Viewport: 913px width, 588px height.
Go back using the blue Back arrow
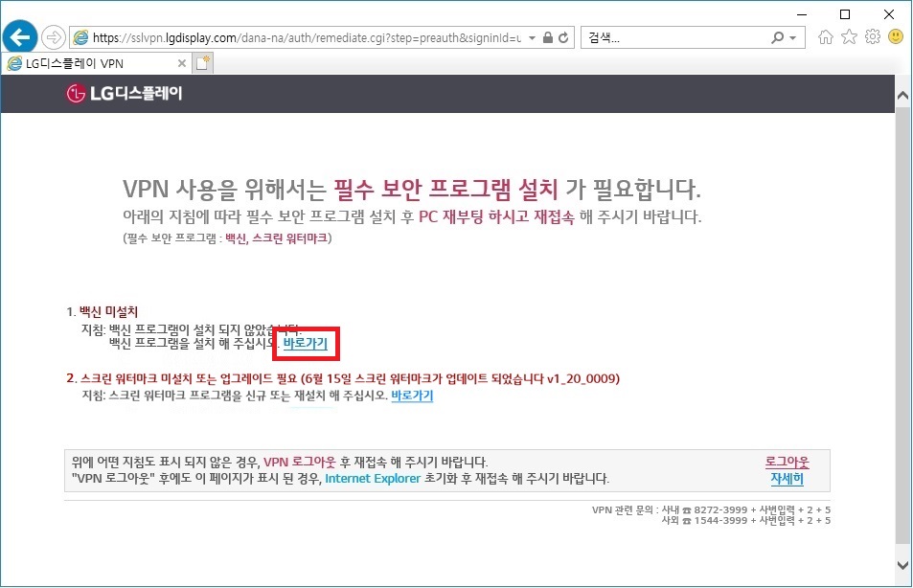pos(20,37)
